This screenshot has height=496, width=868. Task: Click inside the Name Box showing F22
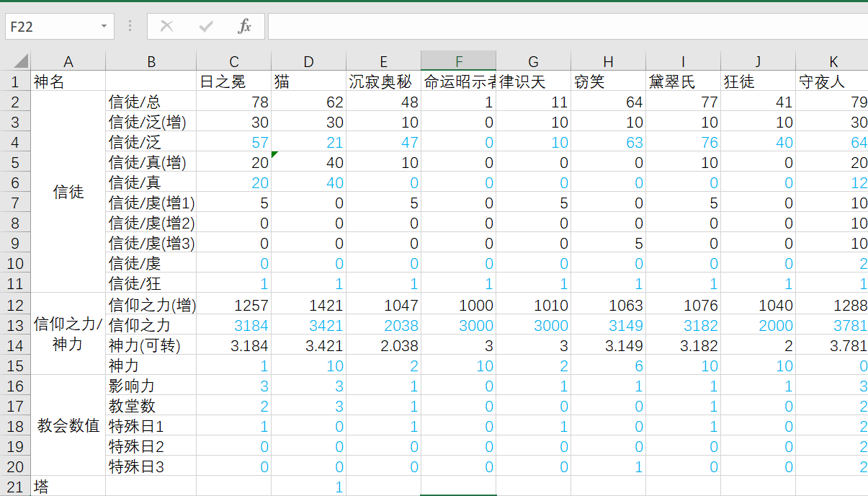[50, 27]
